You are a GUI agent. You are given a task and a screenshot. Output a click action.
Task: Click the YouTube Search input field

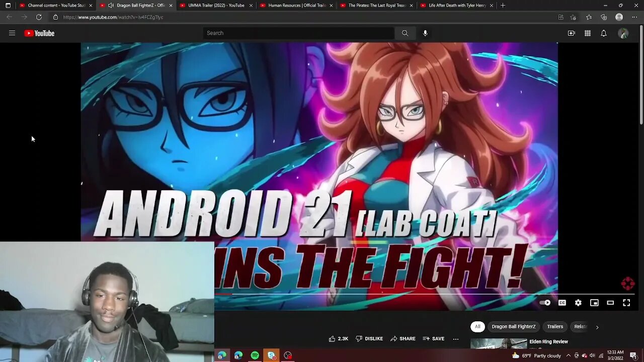point(299,33)
